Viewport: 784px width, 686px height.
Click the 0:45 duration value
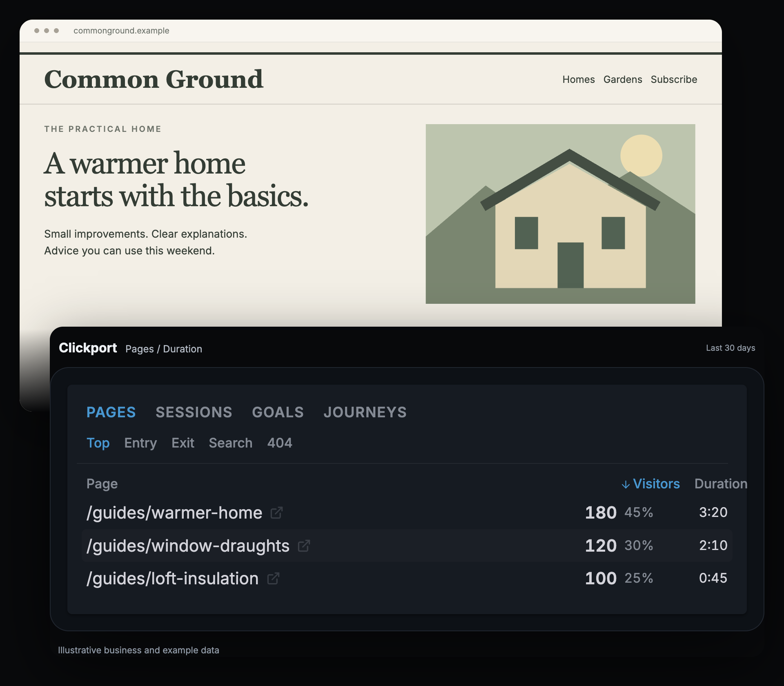(713, 578)
